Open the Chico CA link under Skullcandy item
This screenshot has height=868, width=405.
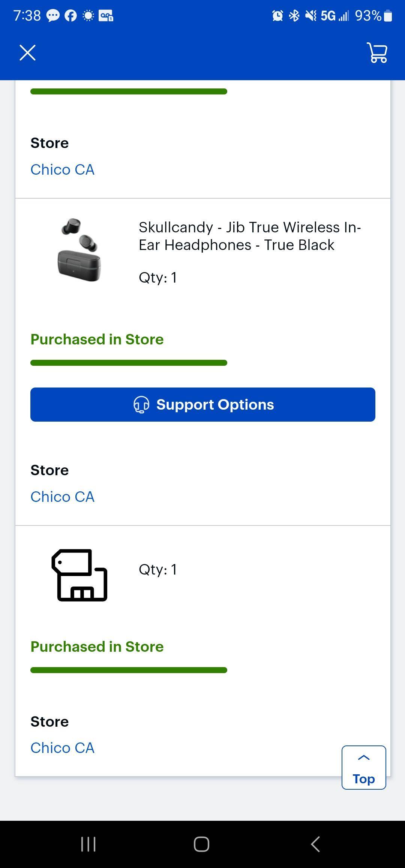pyautogui.click(x=62, y=496)
